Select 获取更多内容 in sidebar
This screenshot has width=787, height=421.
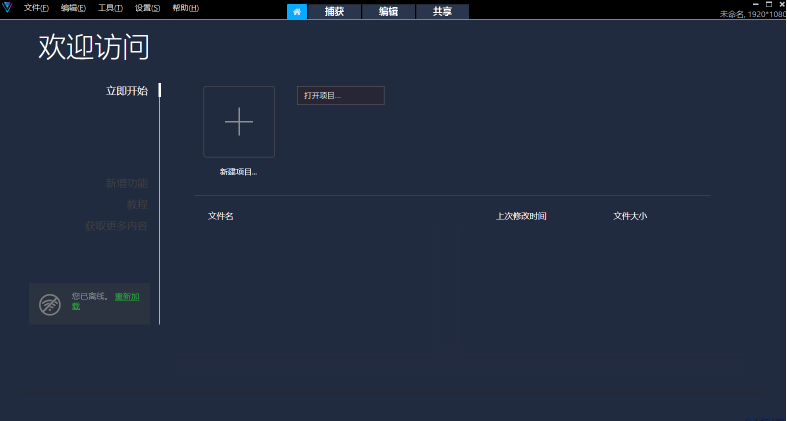coord(116,226)
